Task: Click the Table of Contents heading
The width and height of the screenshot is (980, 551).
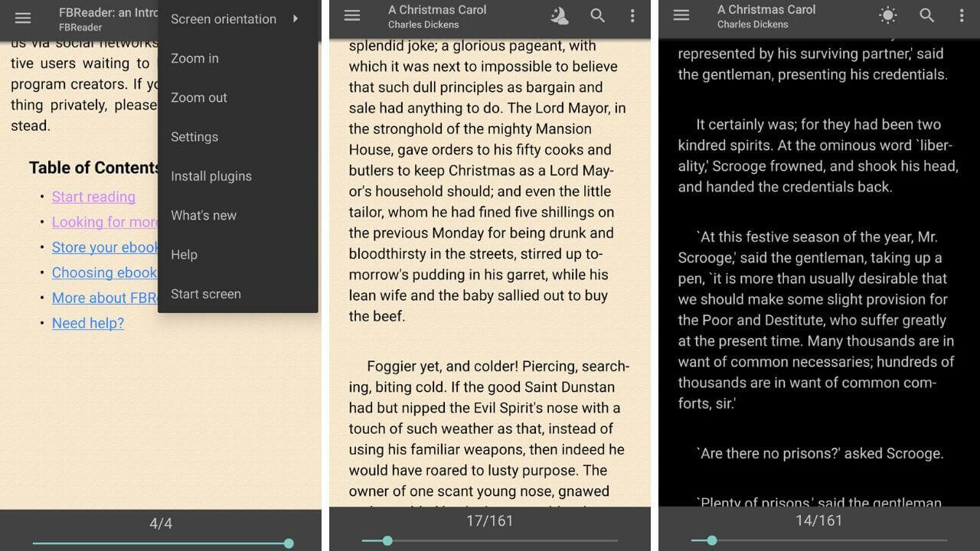Action: [94, 168]
